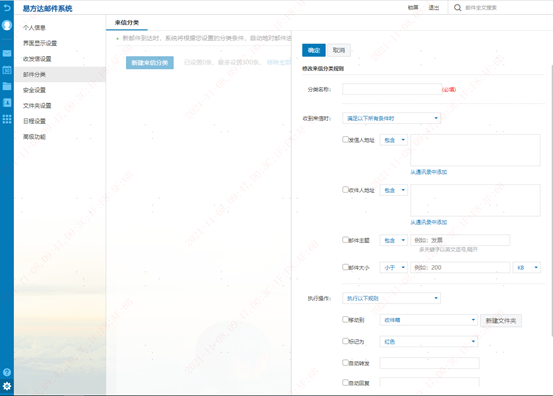Image resolution: width=553 pixels, height=396 pixels.
Task: Select 个人信息 in the settings menu
Action: tap(34, 28)
